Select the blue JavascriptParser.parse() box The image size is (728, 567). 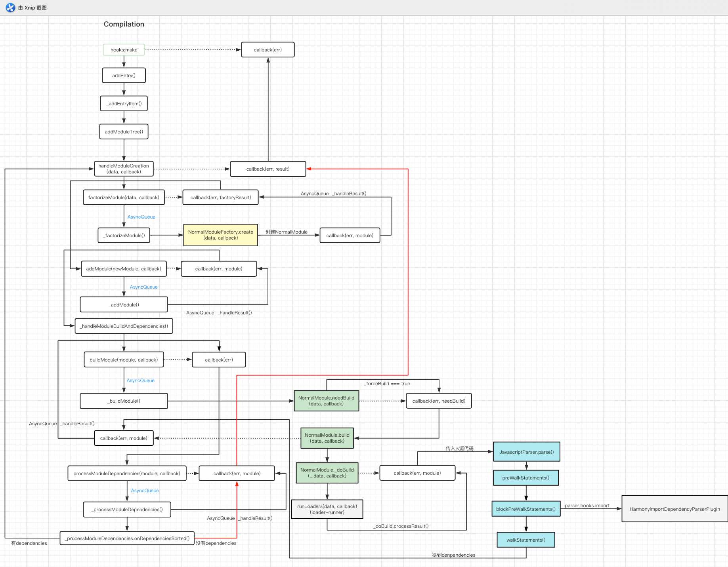[x=526, y=452]
